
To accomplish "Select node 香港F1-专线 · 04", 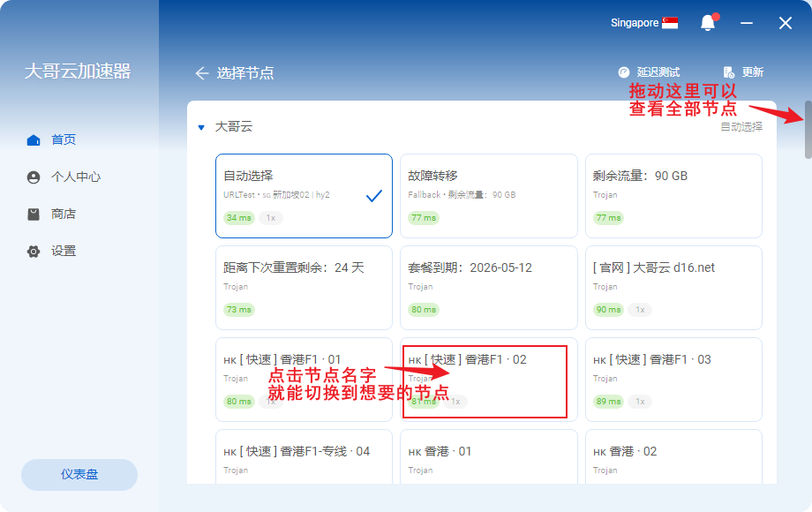I will pyautogui.click(x=304, y=456).
